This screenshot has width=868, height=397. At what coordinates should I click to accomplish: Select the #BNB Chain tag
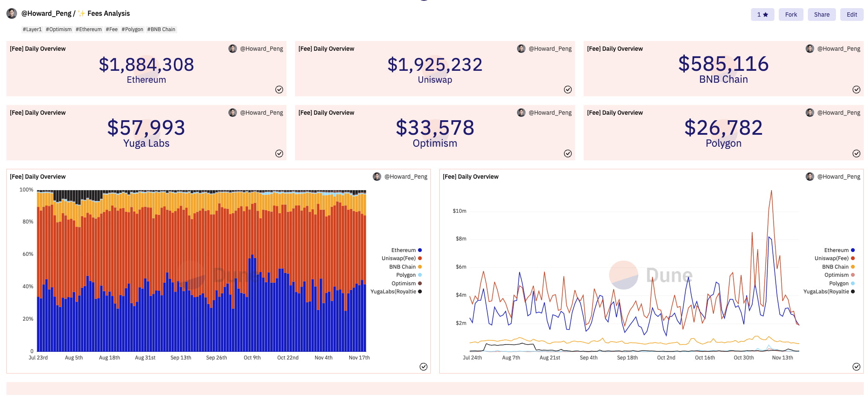coord(161,29)
